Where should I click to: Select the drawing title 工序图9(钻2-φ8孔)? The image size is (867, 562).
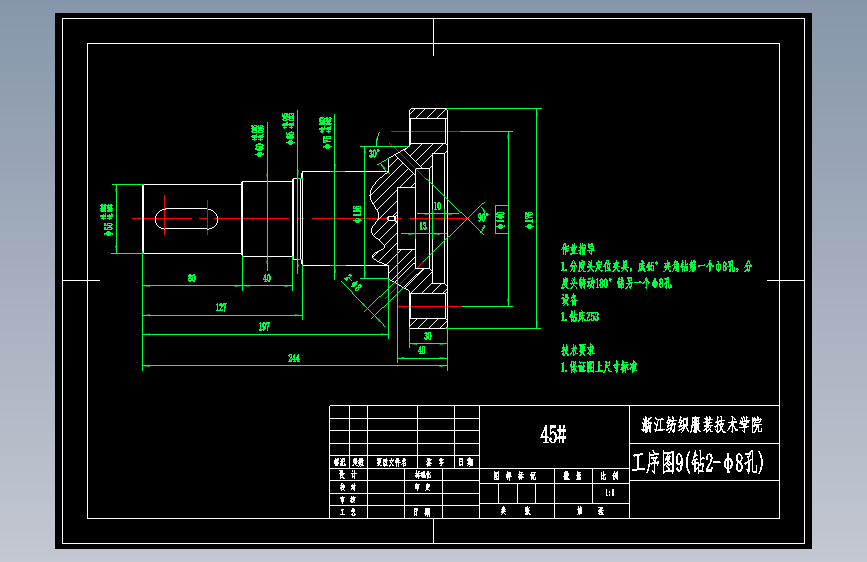pos(698,462)
